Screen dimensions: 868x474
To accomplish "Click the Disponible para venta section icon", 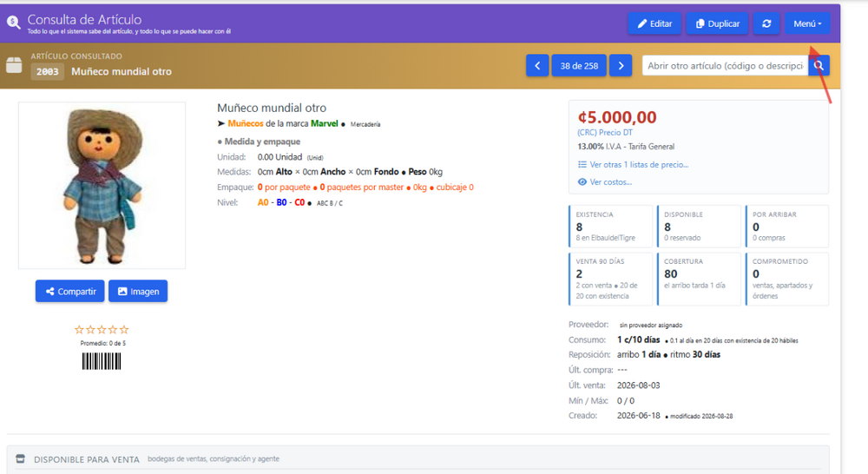I will pos(21,459).
